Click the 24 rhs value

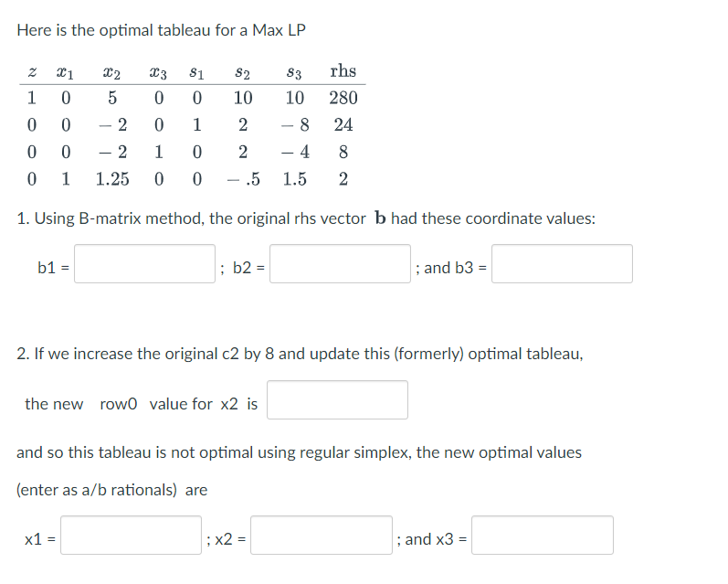point(343,125)
